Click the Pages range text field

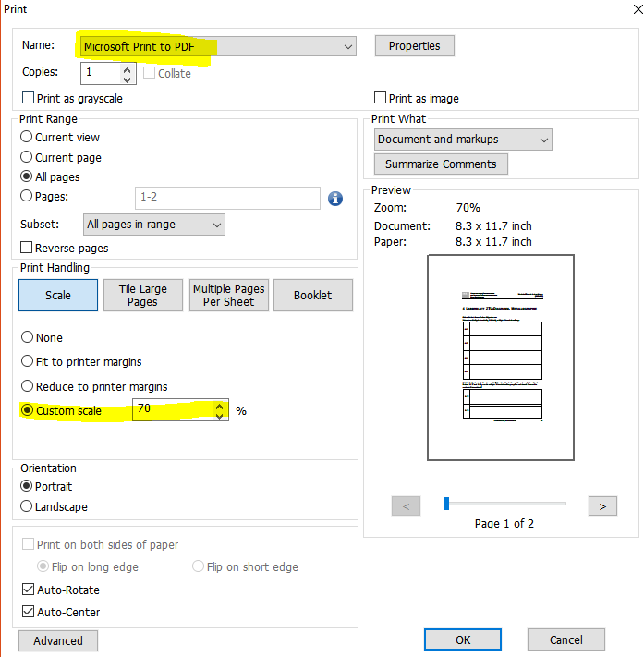(x=227, y=198)
